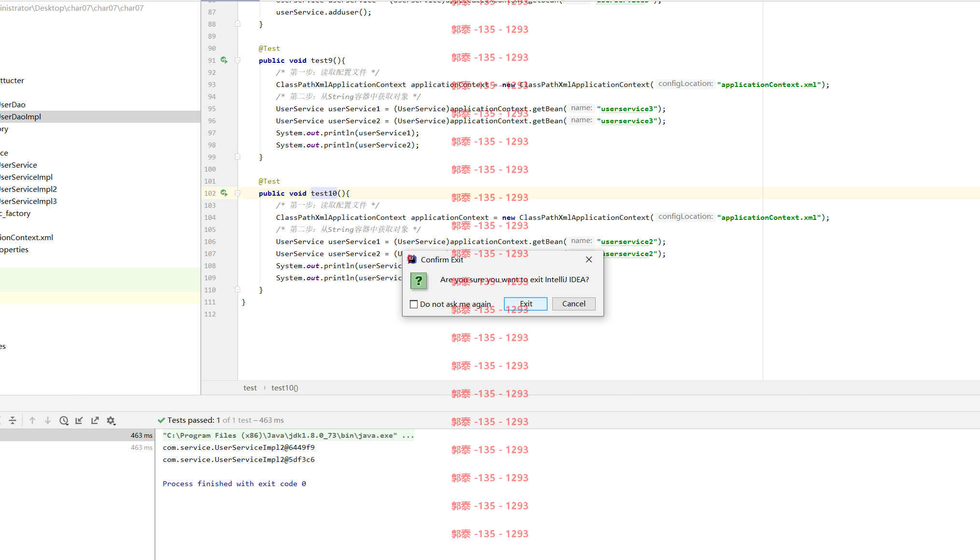Close the Confirm Exit dialog with X
Viewport: 980px width, 560px height.
pyautogui.click(x=589, y=259)
